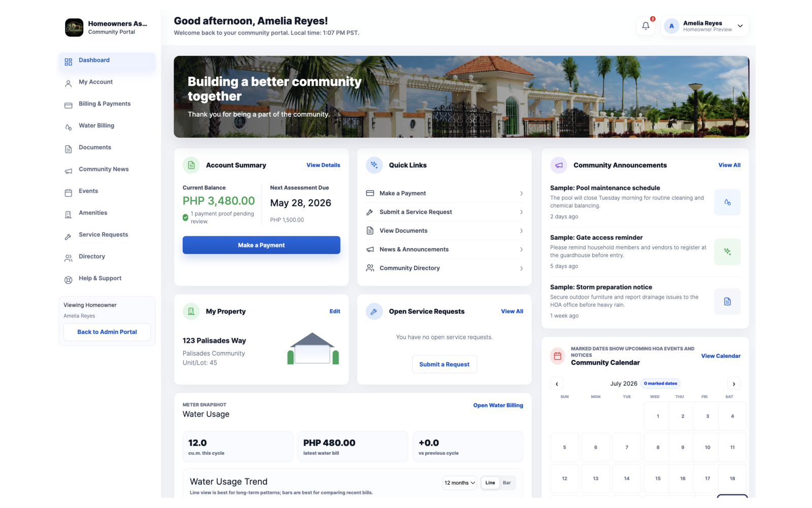Click the Open Service Requests wrench icon
Screen dimensions: 812x508
tap(374, 311)
